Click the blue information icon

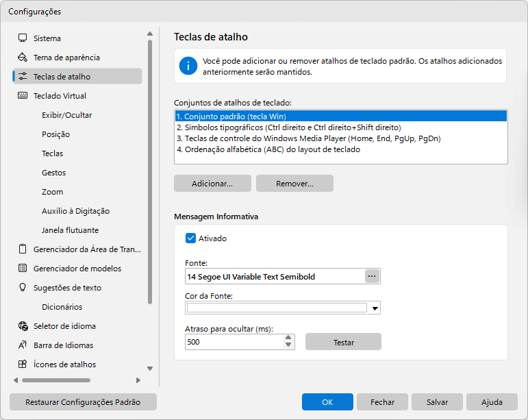tap(188, 66)
